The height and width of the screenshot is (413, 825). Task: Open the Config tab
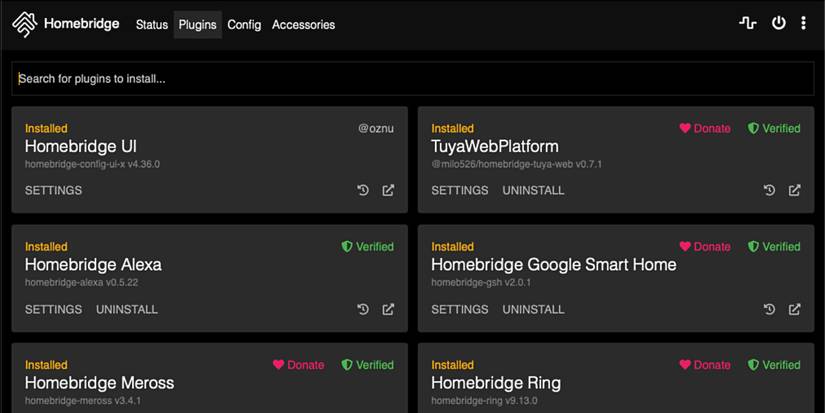[x=244, y=24]
